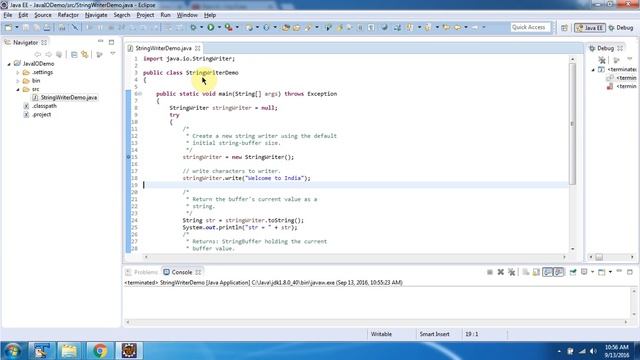Click the Open Perspective icon
Screen dimensions: 640x360
click(x=564, y=28)
